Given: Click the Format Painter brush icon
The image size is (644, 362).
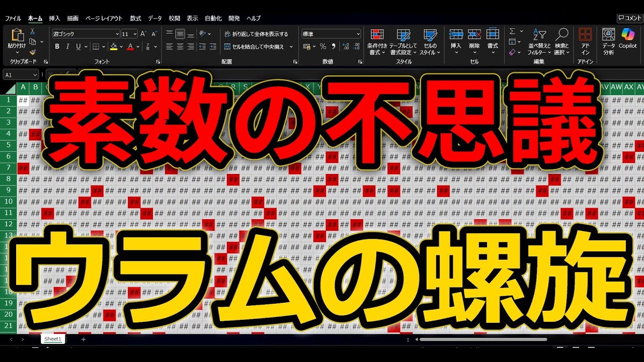Looking at the screenshot, I should point(33,52).
